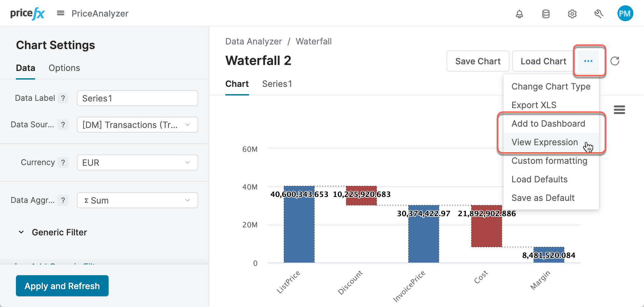The image size is (644, 307).
Task: Collapse the Generic Filter section
Action: pos(22,232)
